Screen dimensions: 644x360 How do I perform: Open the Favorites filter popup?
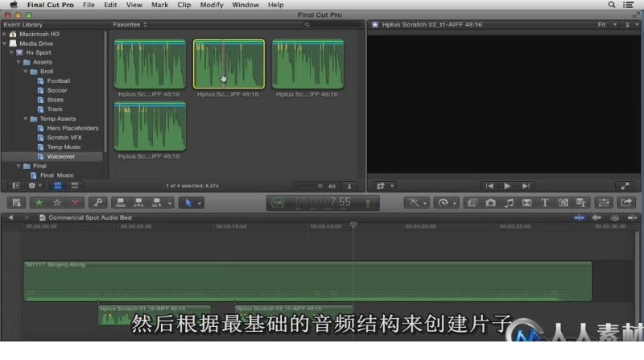tap(130, 25)
